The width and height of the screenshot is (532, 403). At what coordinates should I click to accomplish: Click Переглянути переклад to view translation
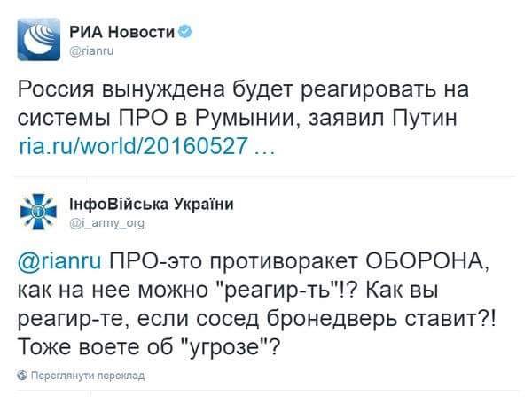pyautogui.click(x=87, y=376)
